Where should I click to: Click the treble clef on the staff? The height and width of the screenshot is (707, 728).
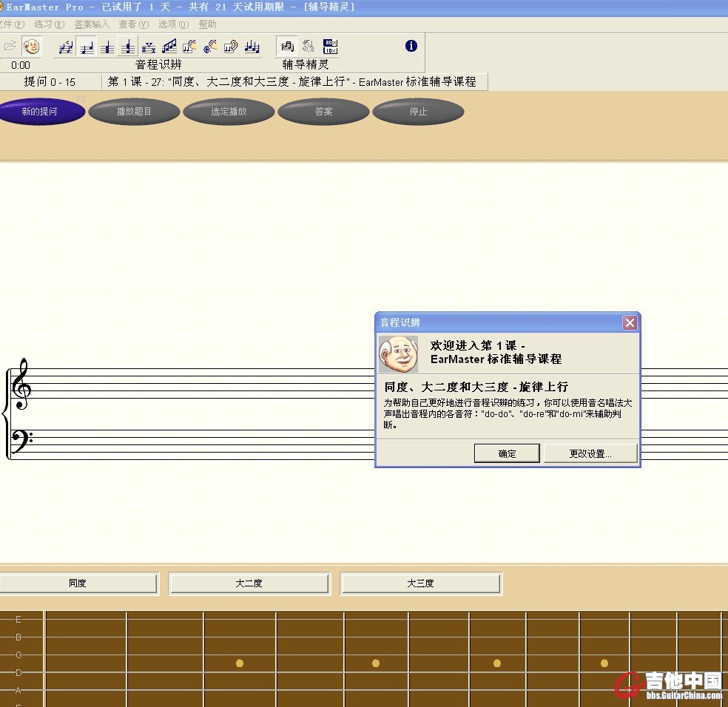[x=21, y=385]
